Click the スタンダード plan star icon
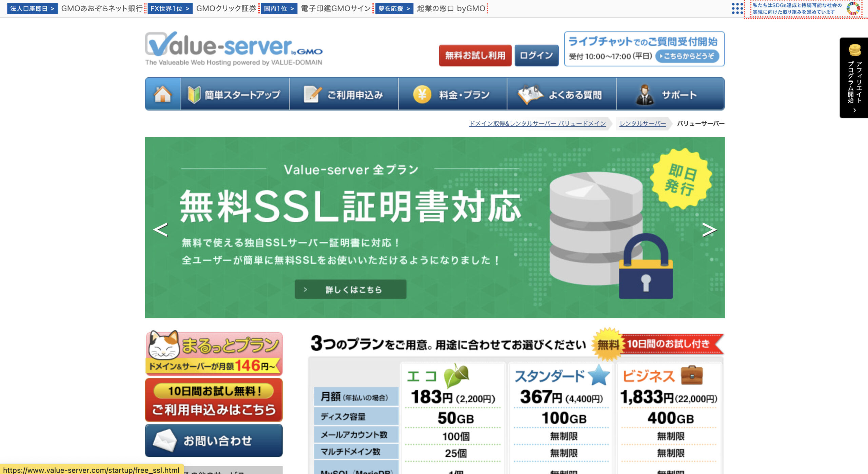This screenshot has height=474, width=868. click(599, 375)
